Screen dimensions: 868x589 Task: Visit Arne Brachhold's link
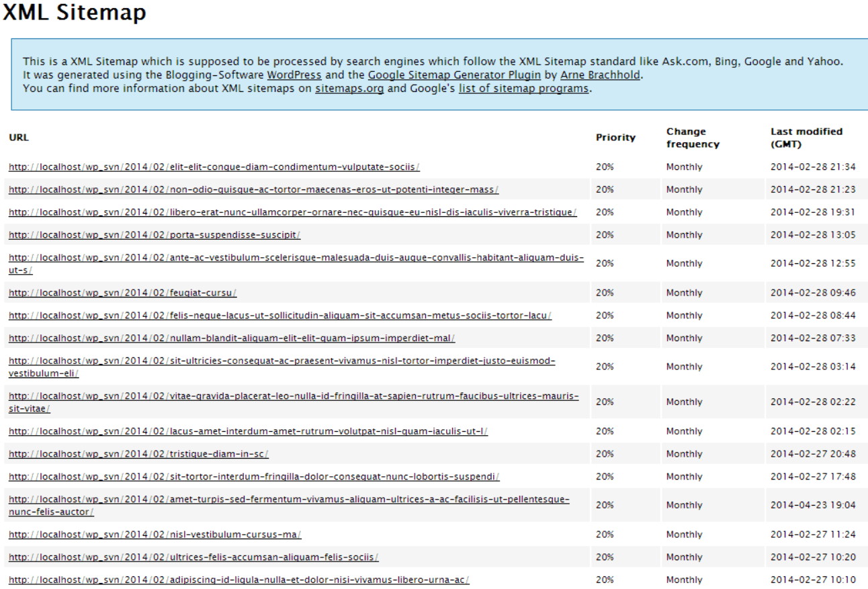[600, 75]
